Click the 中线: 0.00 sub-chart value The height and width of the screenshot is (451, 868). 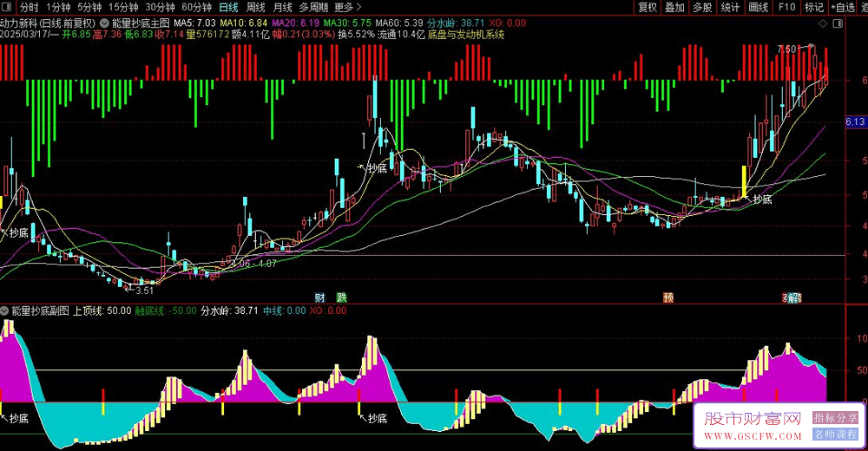[284, 310]
